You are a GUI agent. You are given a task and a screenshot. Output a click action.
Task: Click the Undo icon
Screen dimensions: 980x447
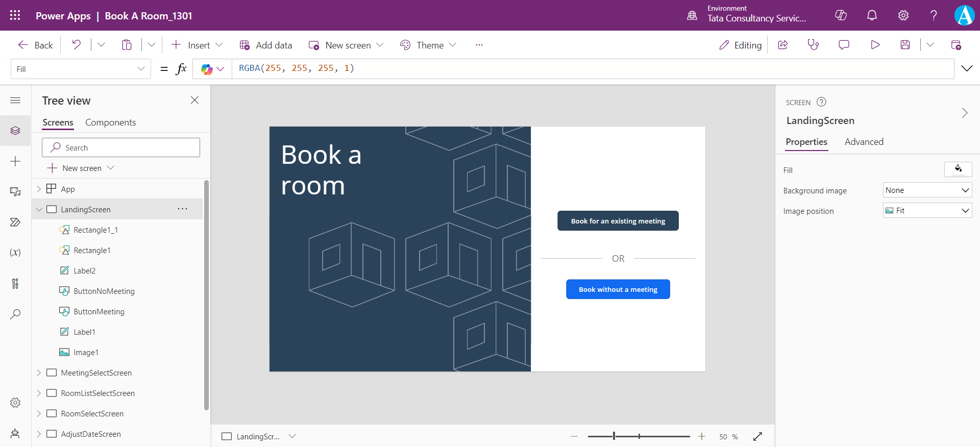[77, 45]
